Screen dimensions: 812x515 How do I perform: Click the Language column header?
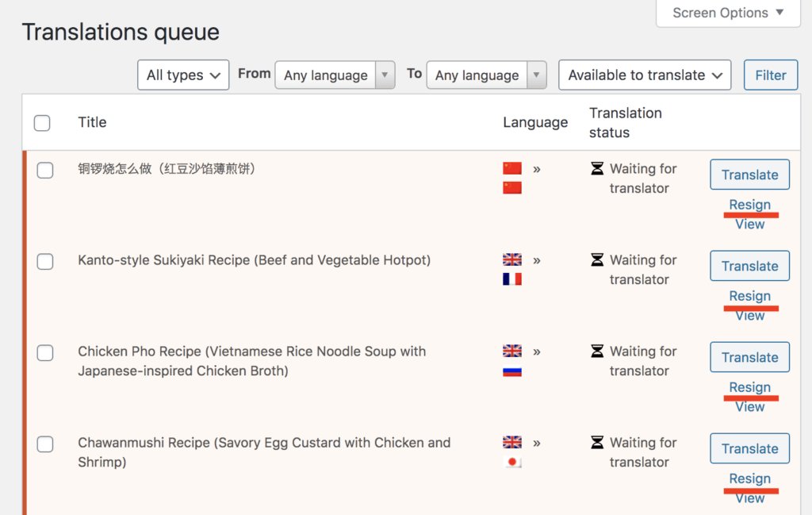pos(535,122)
